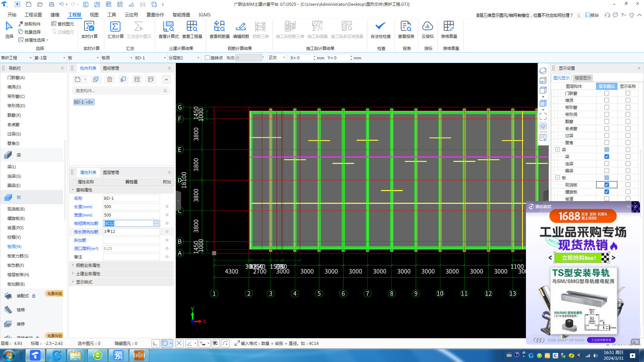
Task: Click 查看钢筋量 icon
Action: click(219, 27)
